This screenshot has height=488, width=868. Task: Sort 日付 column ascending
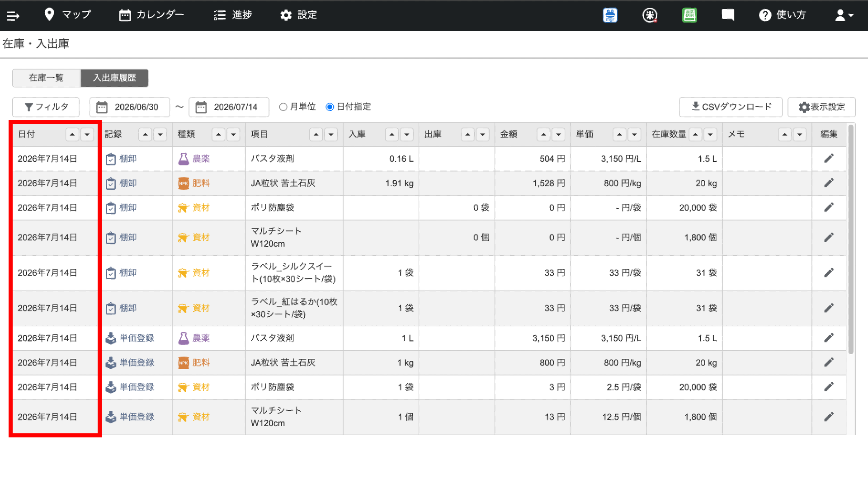pos(72,134)
